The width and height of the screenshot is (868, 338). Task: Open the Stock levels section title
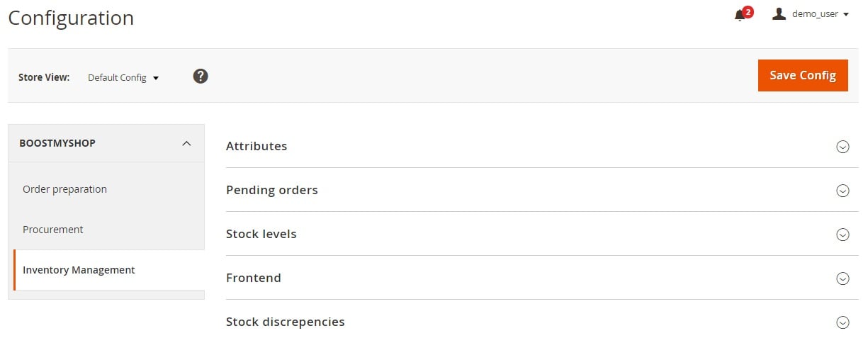[261, 234]
